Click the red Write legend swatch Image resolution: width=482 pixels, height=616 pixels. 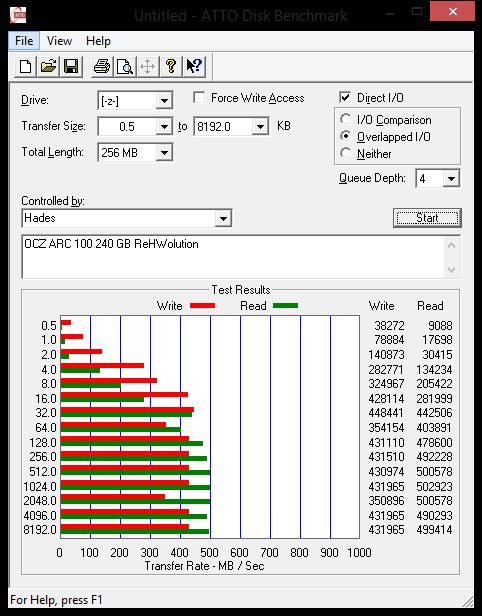pyautogui.click(x=202, y=306)
